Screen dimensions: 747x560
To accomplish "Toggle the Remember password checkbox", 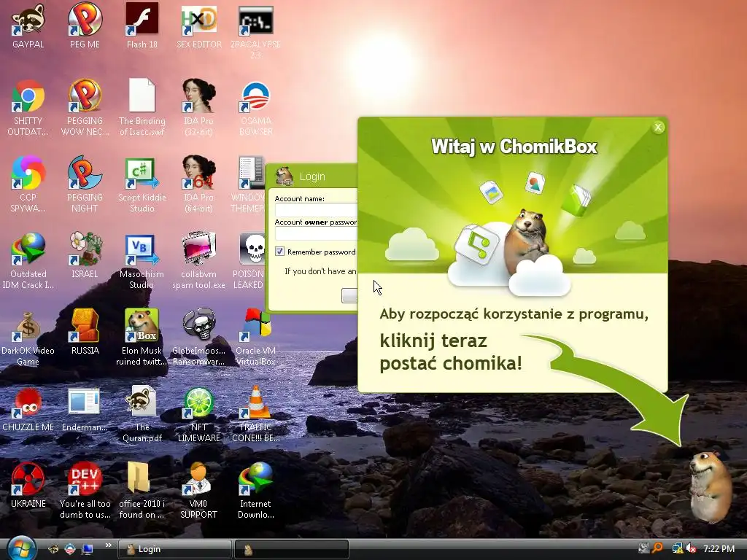I will tap(279, 252).
